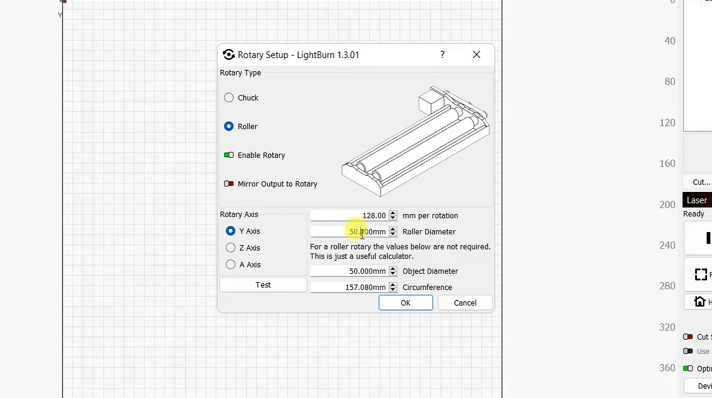This screenshot has width=712, height=398.
Task: Open the dialog help question mark
Action: (x=442, y=55)
